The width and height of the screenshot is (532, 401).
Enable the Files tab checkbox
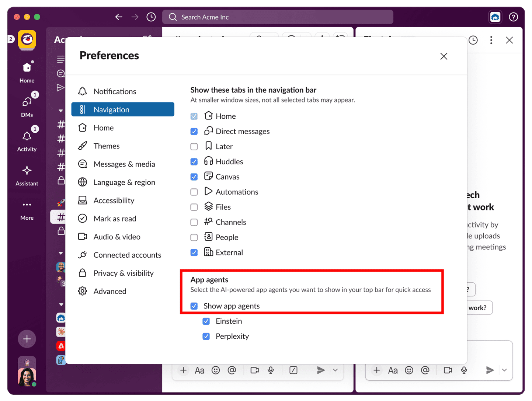coord(194,207)
